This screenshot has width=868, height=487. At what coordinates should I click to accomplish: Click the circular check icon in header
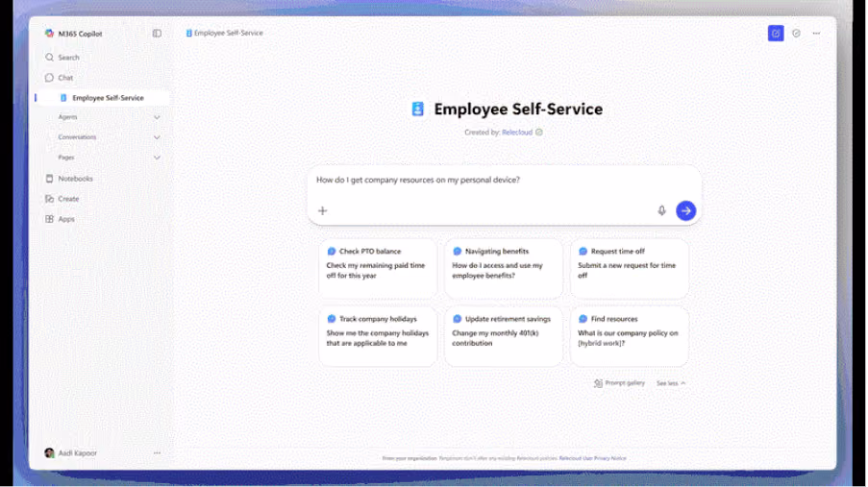tap(796, 34)
